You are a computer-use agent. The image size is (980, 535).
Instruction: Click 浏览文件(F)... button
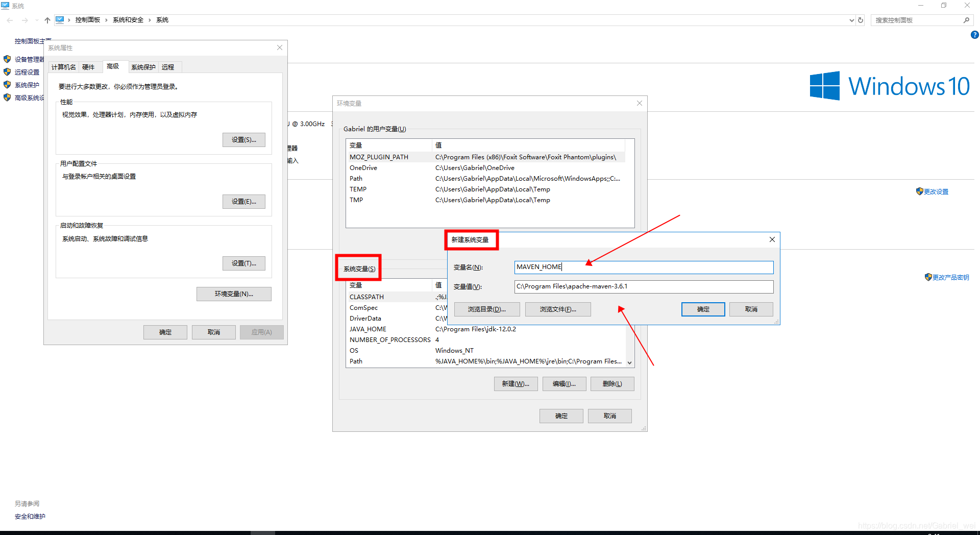pyautogui.click(x=558, y=309)
